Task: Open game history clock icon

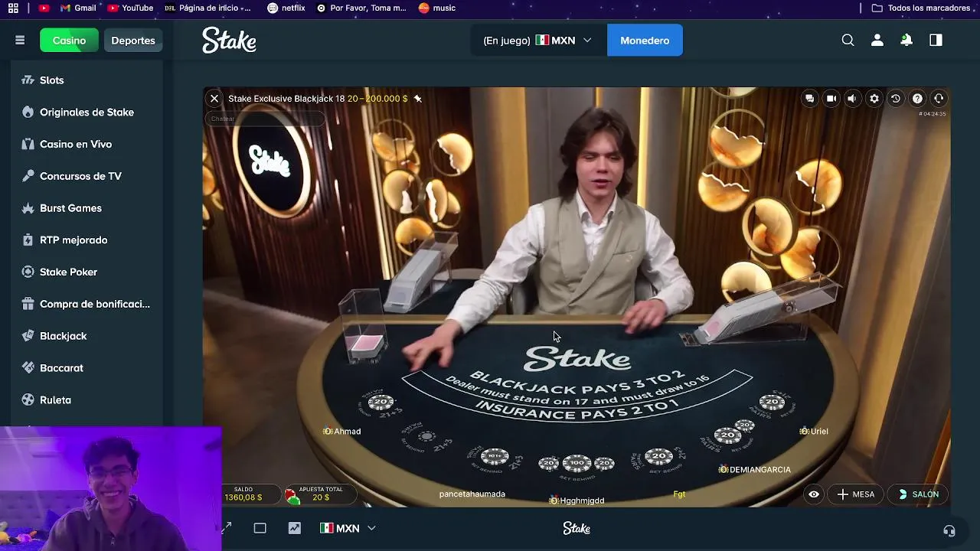Action: (x=896, y=99)
